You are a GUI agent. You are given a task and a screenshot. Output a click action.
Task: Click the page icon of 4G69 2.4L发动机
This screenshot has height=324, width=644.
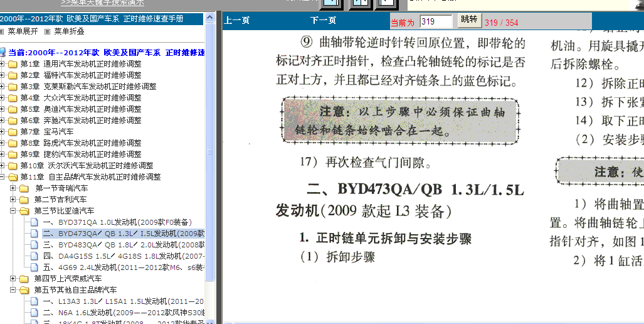click(x=34, y=267)
